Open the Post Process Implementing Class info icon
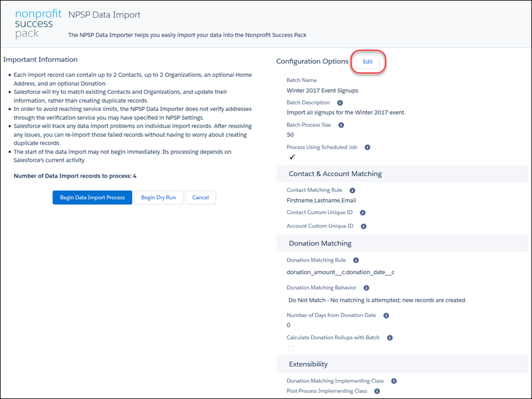The height and width of the screenshot is (399, 532). click(x=376, y=391)
